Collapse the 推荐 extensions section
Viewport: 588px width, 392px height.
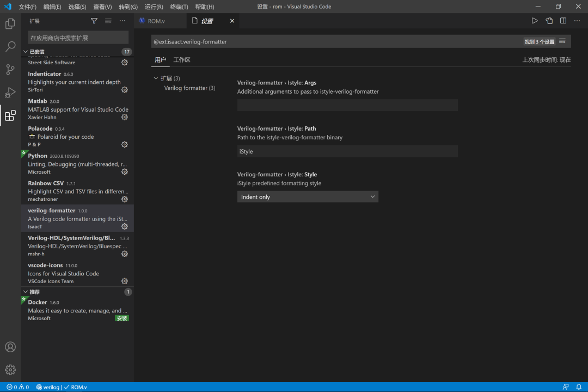click(x=26, y=291)
